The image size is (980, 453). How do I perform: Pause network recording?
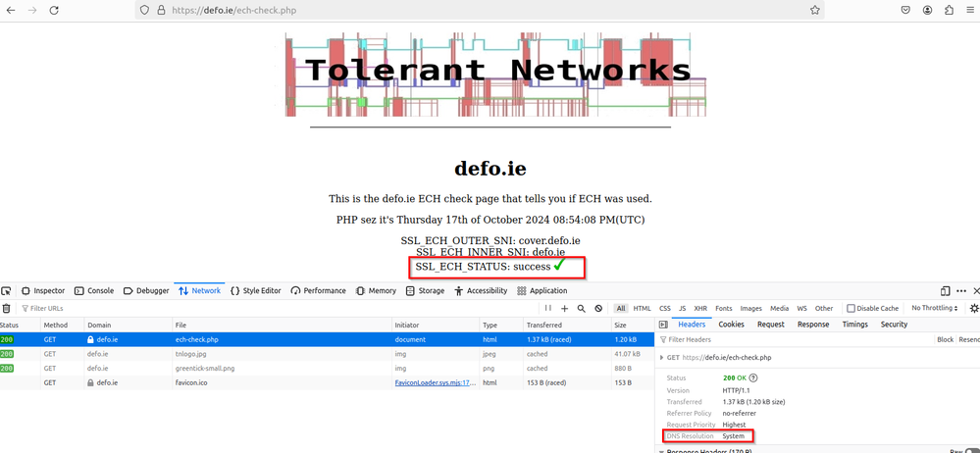pyautogui.click(x=547, y=309)
